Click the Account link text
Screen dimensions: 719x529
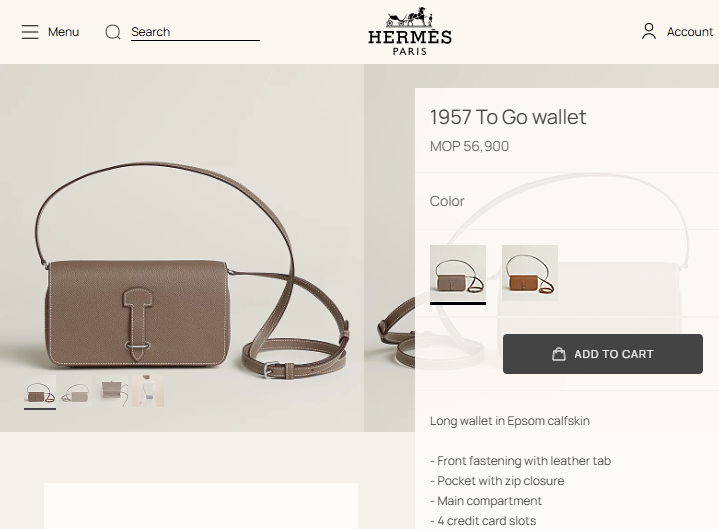pyautogui.click(x=690, y=32)
